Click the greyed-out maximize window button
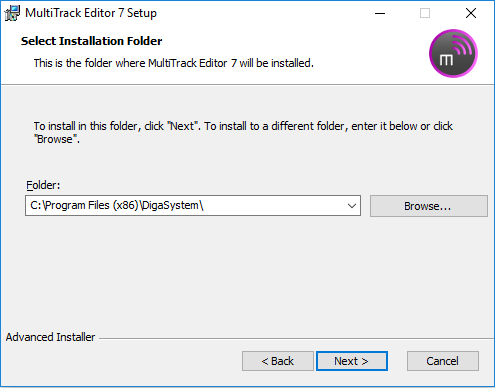The width and height of the screenshot is (495, 388). pos(425,13)
